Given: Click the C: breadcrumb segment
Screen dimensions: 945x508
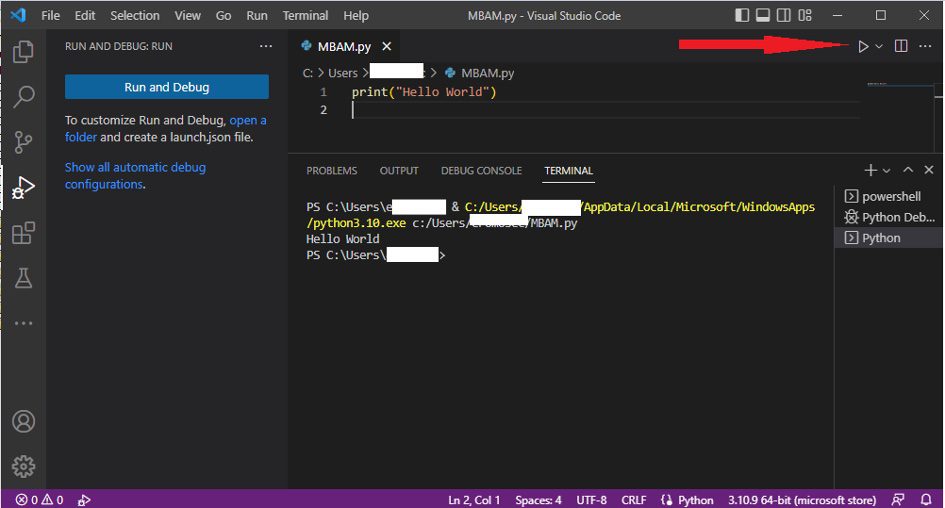Looking at the screenshot, I should click(307, 73).
